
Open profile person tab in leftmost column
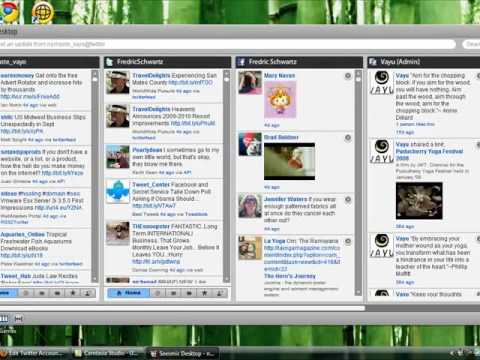tap(88, 293)
